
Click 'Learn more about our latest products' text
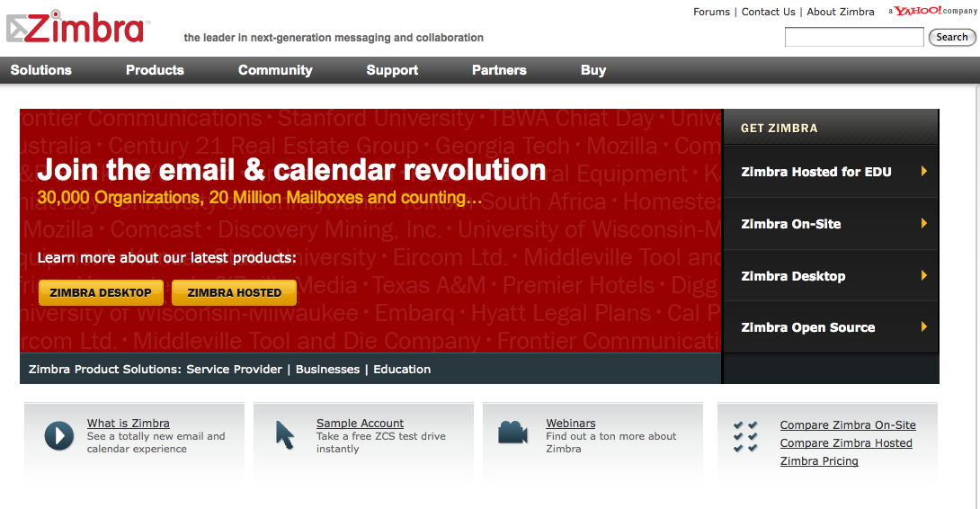pyautogui.click(x=167, y=257)
